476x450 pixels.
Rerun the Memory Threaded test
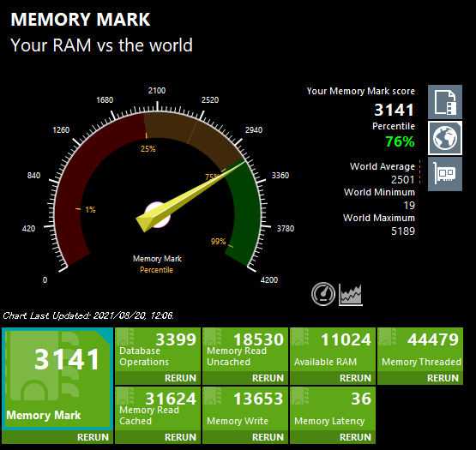(443, 378)
